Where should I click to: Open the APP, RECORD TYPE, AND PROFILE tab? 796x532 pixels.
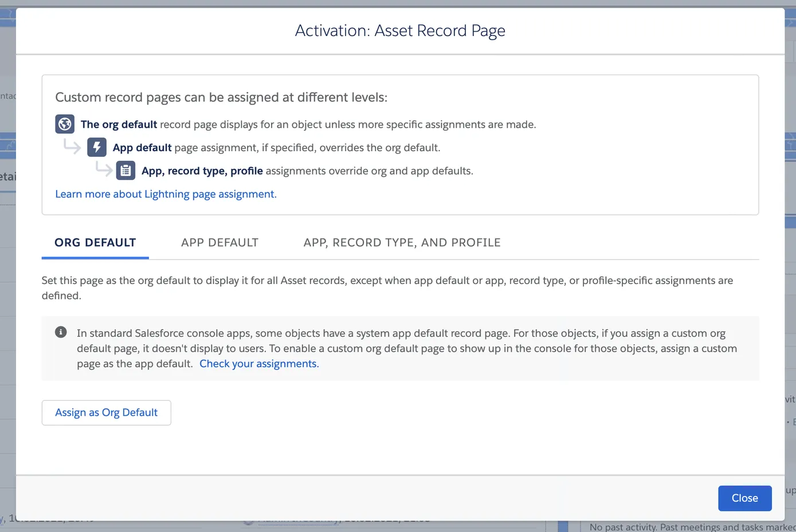(402, 242)
